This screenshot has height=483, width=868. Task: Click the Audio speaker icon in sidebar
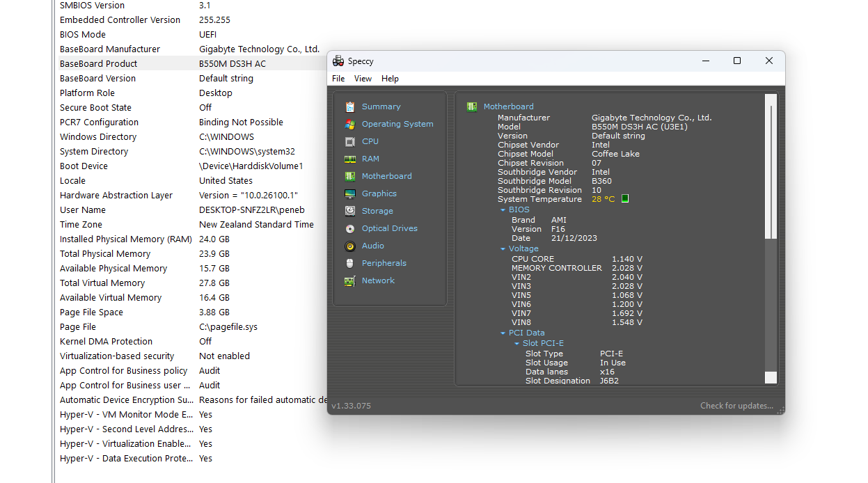click(350, 246)
